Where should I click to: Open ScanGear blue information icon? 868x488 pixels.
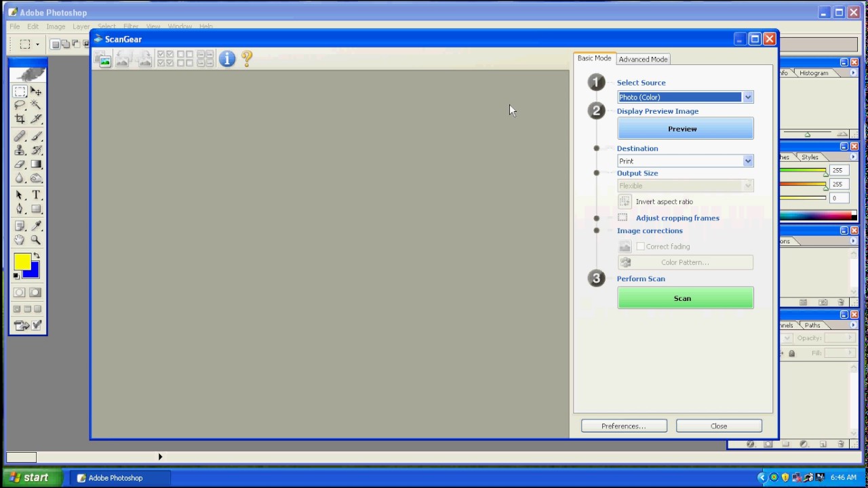(x=227, y=59)
